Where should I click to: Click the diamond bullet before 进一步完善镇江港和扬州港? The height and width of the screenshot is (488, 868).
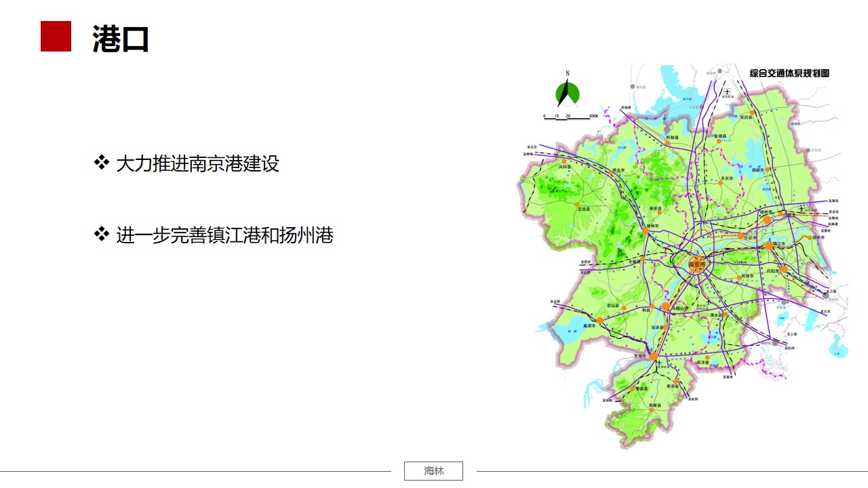(x=101, y=235)
